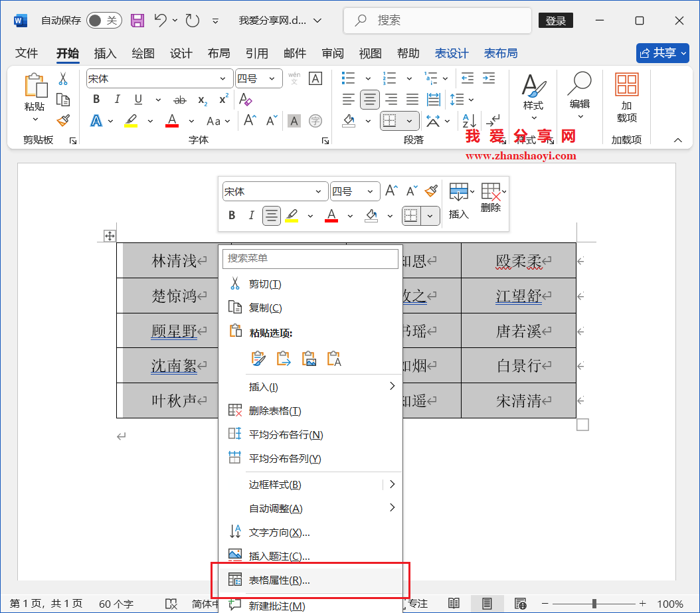Choose Delete Table menu item

pyautogui.click(x=310, y=410)
